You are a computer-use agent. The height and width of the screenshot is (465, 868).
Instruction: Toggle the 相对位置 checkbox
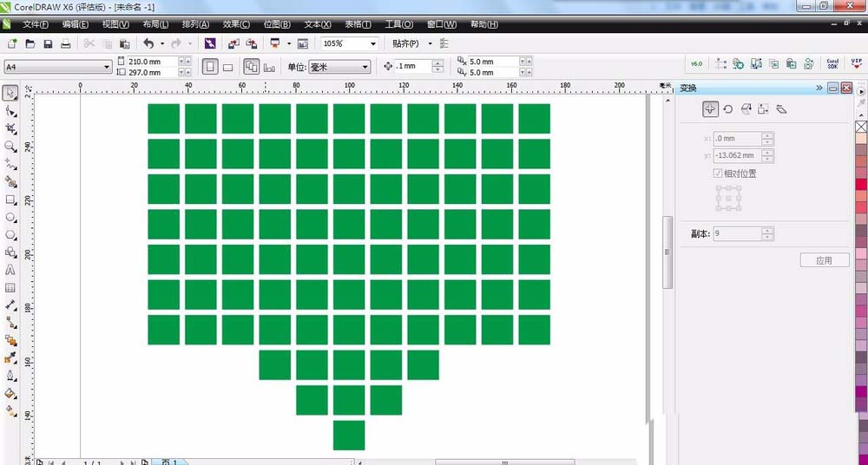tap(718, 174)
